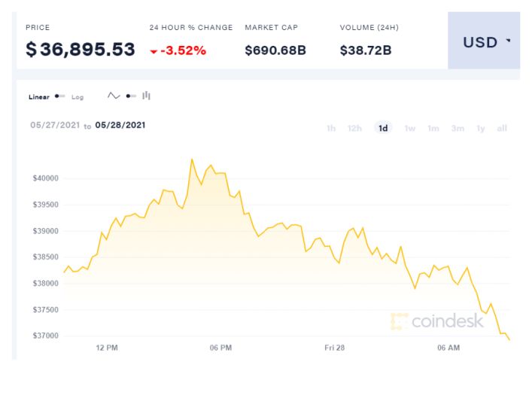Show all-time price history

click(x=502, y=128)
